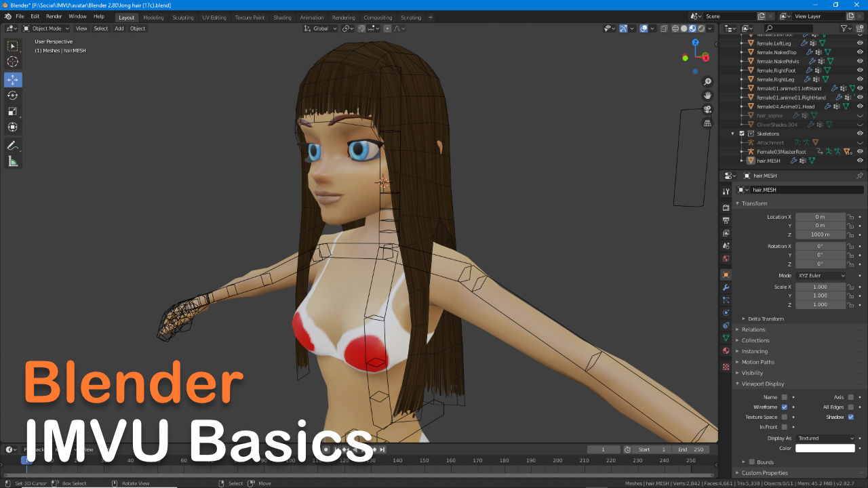Viewport: 868px width, 488px height.
Task: Open the Display As Textured dropdown
Action: pyautogui.click(x=825, y=439)
